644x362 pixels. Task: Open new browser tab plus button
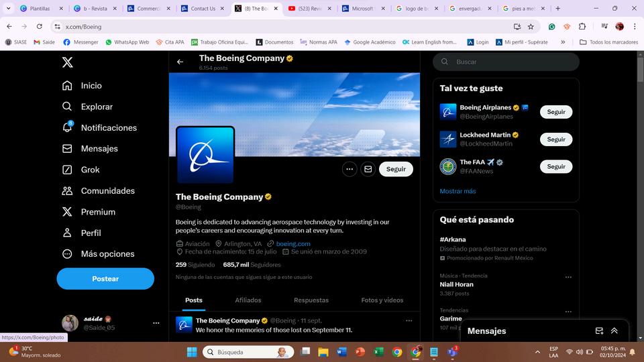[557, 8]
